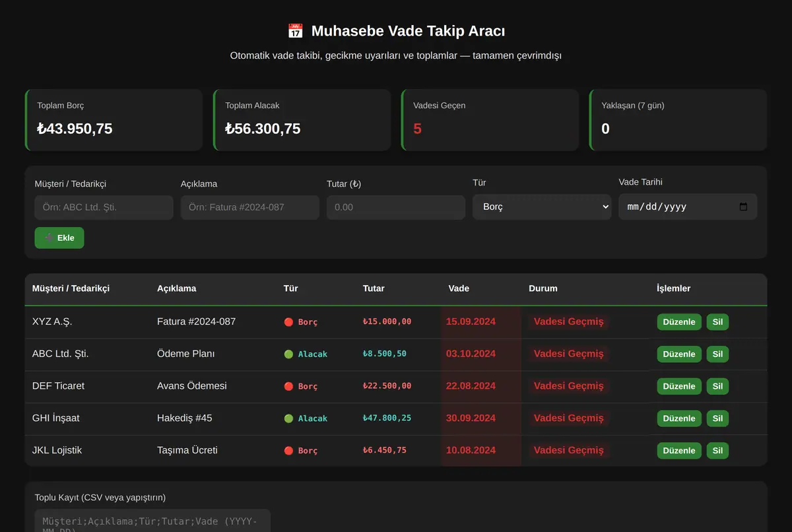Edit the GHI İnşaat entry
The image size is (792, 532).
[679, 418]
